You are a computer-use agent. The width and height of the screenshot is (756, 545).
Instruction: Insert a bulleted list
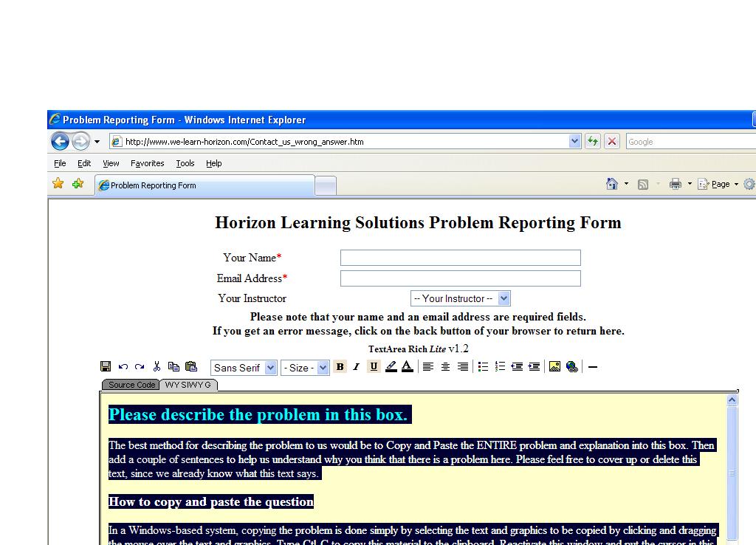pos(483,366)
